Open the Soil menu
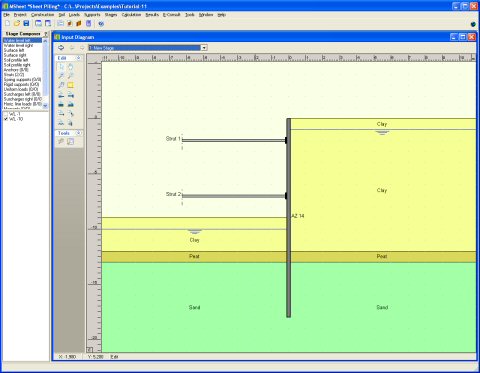Image resolution: width=480 pixels, height=373 pixels. [x=62, y=15]
